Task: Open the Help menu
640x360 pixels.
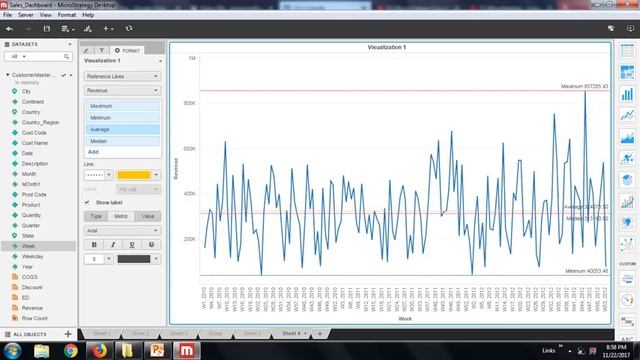Action: [x=88, y=15]
